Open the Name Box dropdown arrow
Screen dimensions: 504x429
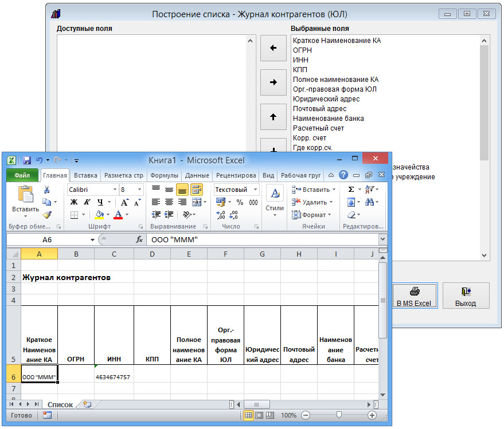click(x=92, y=240)
